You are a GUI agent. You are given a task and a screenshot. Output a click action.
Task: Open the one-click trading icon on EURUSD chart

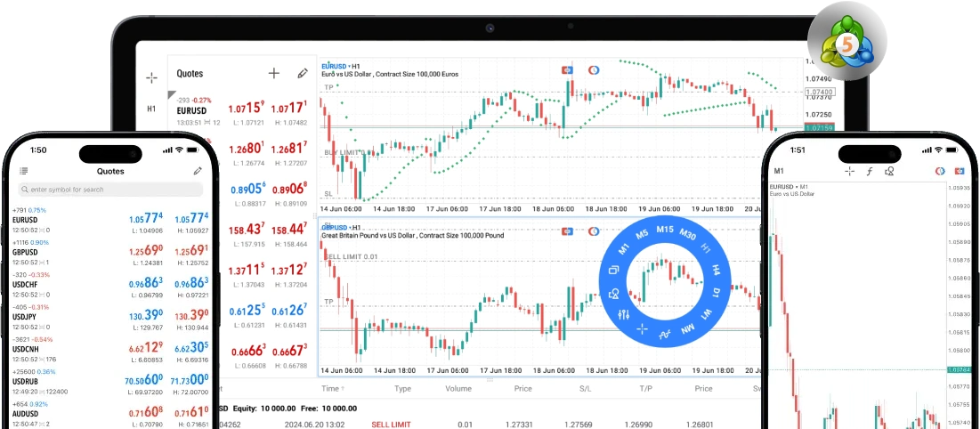568,70
